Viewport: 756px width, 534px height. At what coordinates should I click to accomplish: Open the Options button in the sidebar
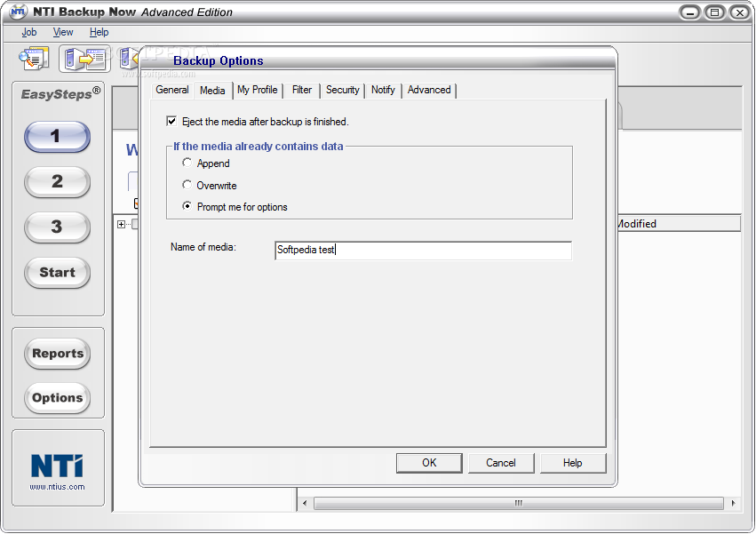[58, 398]
